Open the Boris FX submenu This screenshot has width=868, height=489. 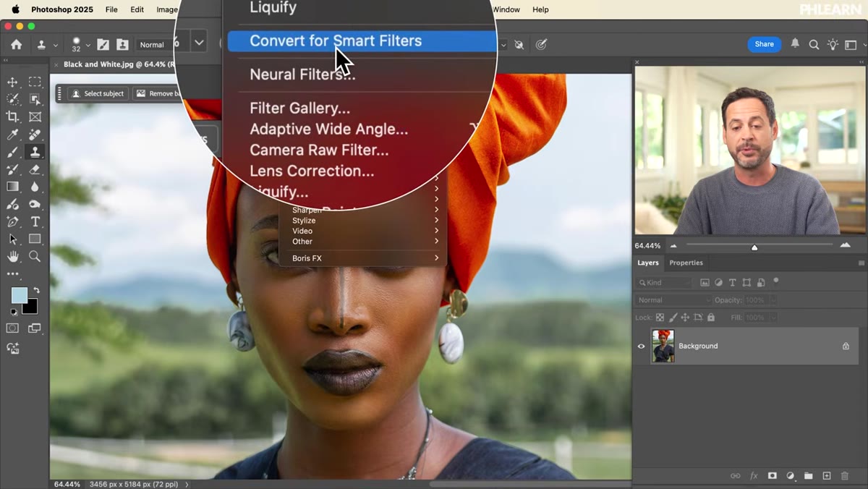(x=363, y=258)
